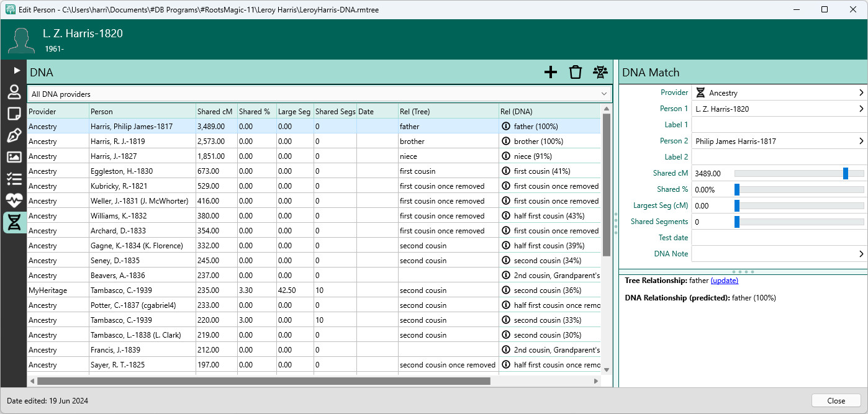
Task: Open Person 1 selector chevron
Action: point(861,109)
